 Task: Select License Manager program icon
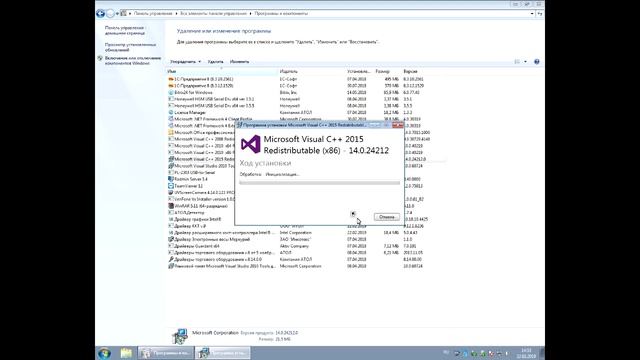171,112
